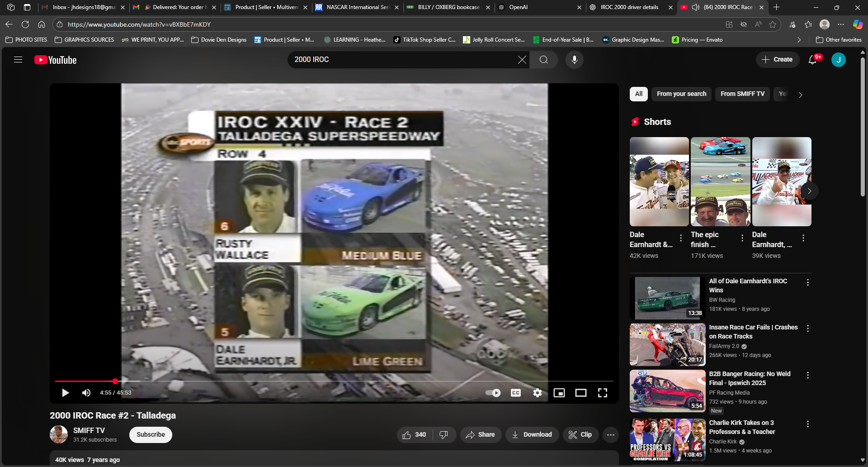Refresh the page
This screenshot has width=868, height=467.
tap(25, 24)
